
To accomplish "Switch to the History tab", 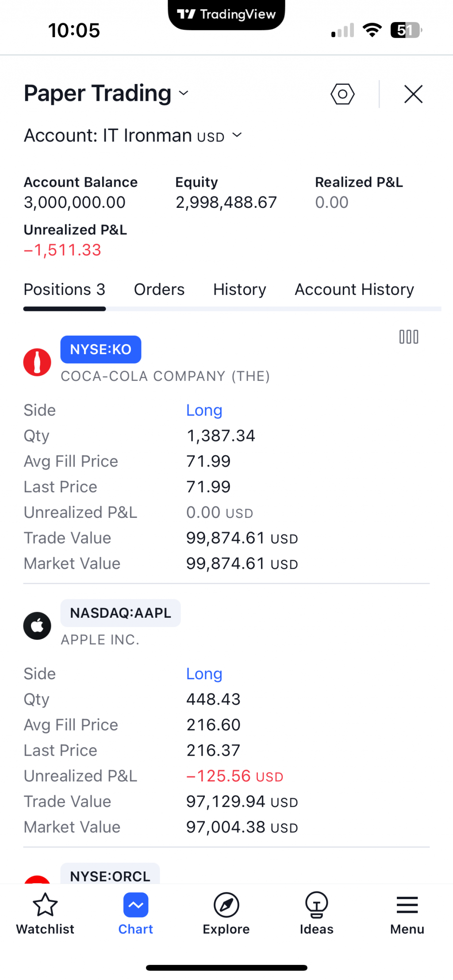I will click(239, 290).
